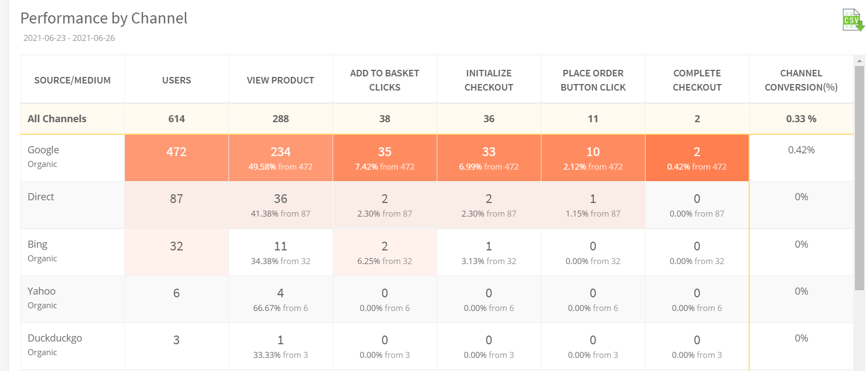Select the All Channels summary row
This screenshot has width=868, height=371.
coord(57,119)
